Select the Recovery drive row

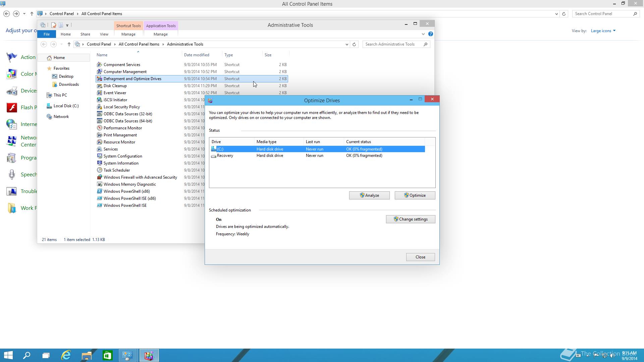click(x=317, y=156)
